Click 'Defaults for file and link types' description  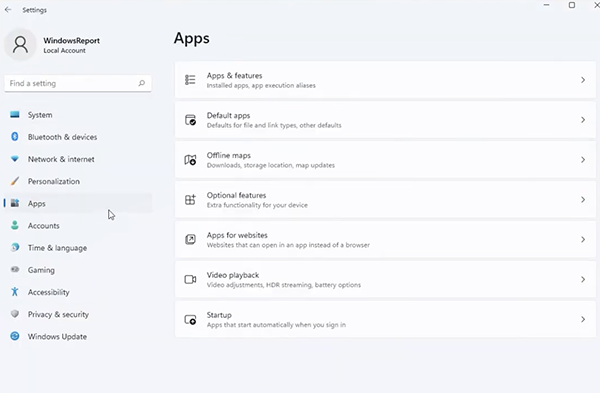click(x=274, y=126)
